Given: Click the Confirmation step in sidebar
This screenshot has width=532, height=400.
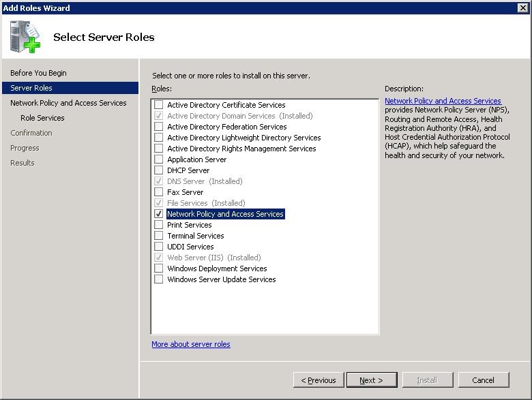Looking at the screenshot, I should click(31, 133).
